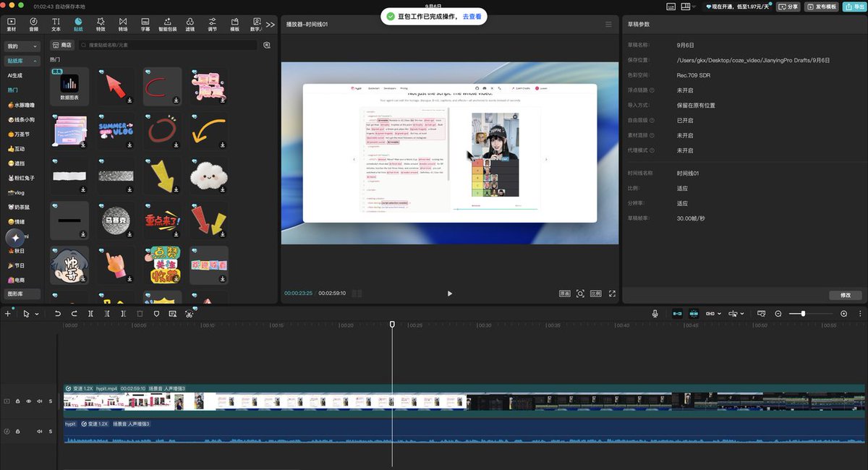Toggle visibility of the main video track
Image resolution: width=868 pixels, height=470 pixels.
click(x=29, y=401)
